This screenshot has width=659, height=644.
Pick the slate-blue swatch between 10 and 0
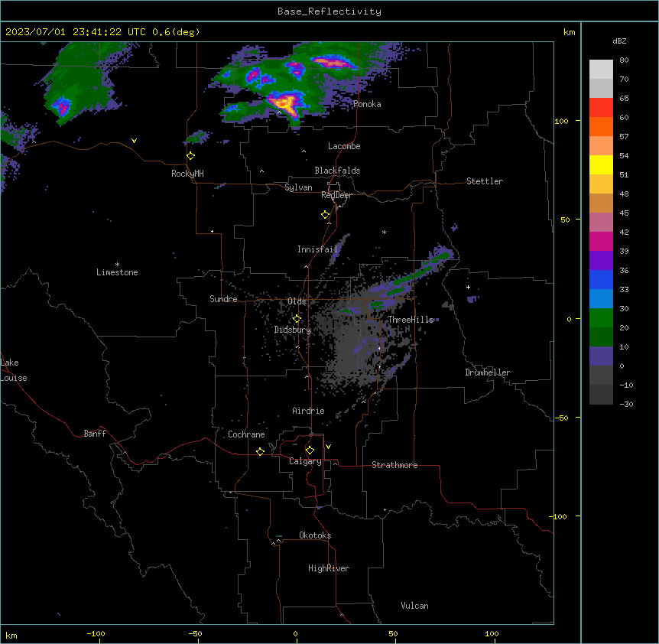[601, 356]
